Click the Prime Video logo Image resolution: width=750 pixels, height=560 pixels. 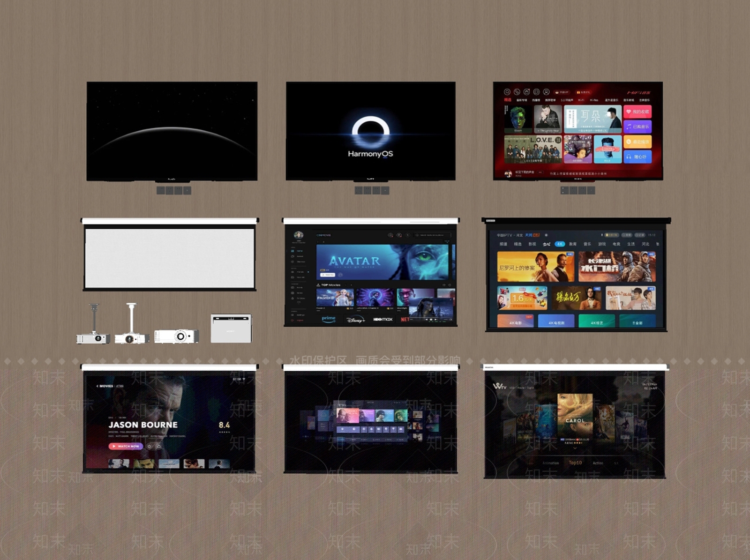click(329, 319)
